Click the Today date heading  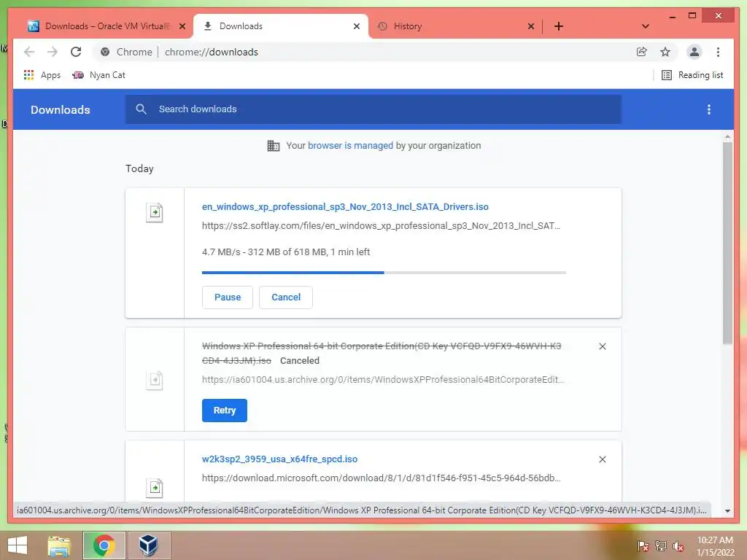click(x=139, y=168)
